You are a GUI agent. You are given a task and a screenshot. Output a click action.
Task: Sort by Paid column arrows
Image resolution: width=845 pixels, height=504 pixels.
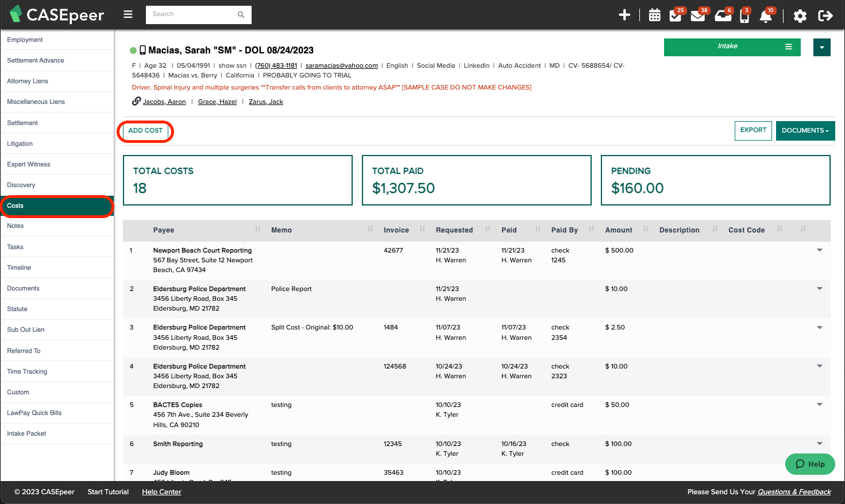(x=538, y=229)
